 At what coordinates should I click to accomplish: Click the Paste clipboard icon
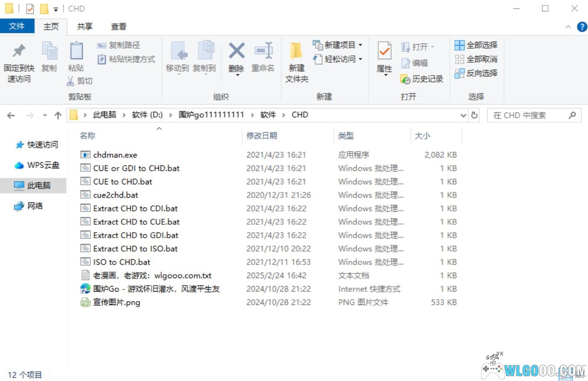click(76, 51)
